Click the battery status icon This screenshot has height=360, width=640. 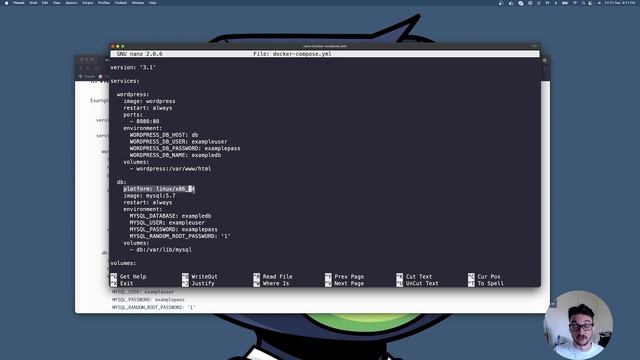[x=565, y=3]
